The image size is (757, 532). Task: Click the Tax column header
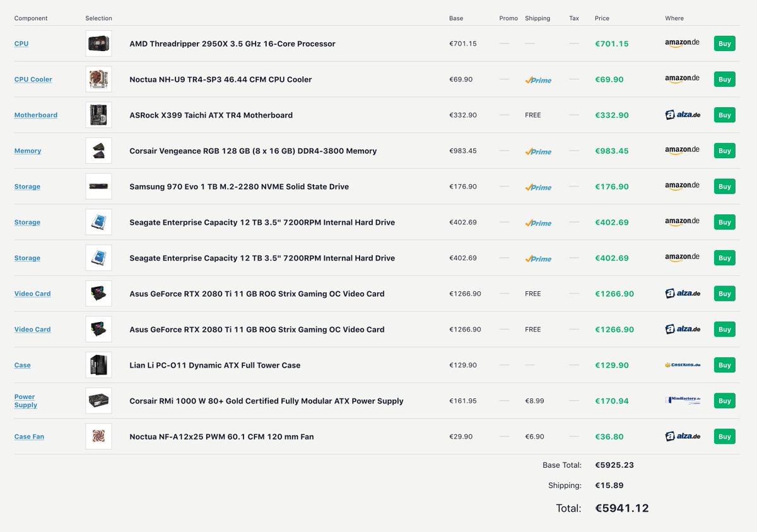click(x=574, y=18)
